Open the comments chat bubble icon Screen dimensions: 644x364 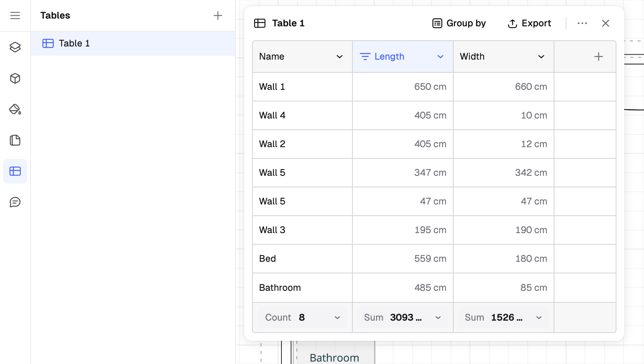(x=15, y=202)
